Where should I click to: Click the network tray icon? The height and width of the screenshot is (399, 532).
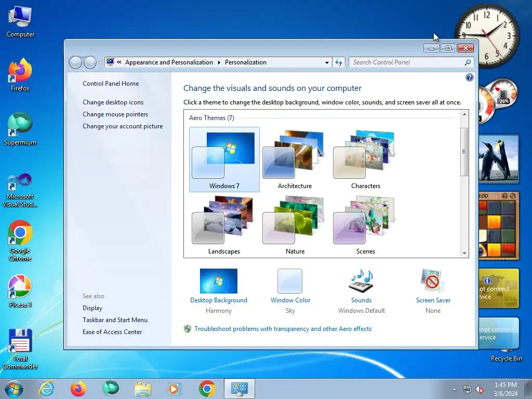pos(467,390)
